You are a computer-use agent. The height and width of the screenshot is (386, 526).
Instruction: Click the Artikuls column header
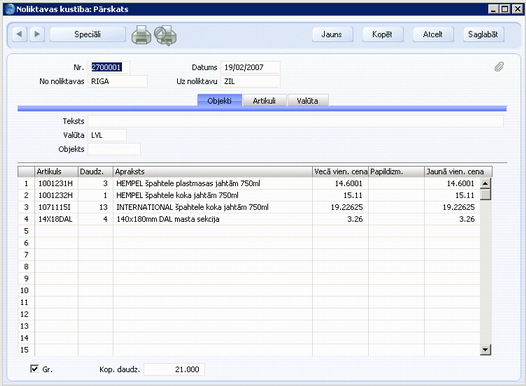[x=56, y=172]
